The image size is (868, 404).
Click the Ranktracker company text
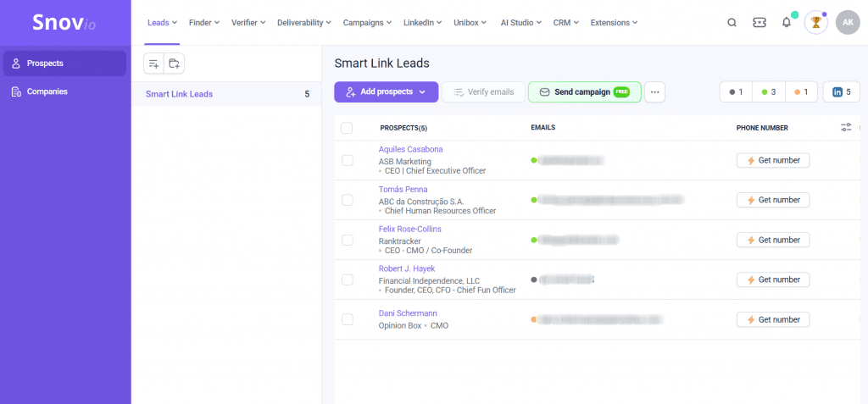point(400,241)
